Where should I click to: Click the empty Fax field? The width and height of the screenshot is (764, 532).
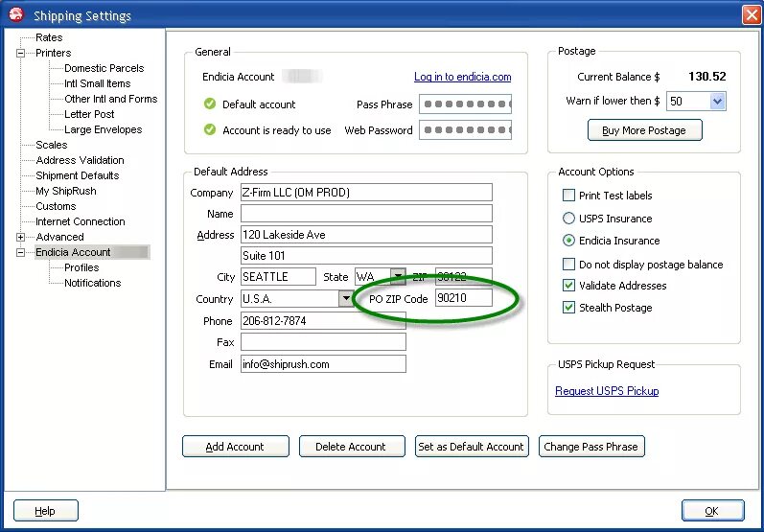click(323, 342)
